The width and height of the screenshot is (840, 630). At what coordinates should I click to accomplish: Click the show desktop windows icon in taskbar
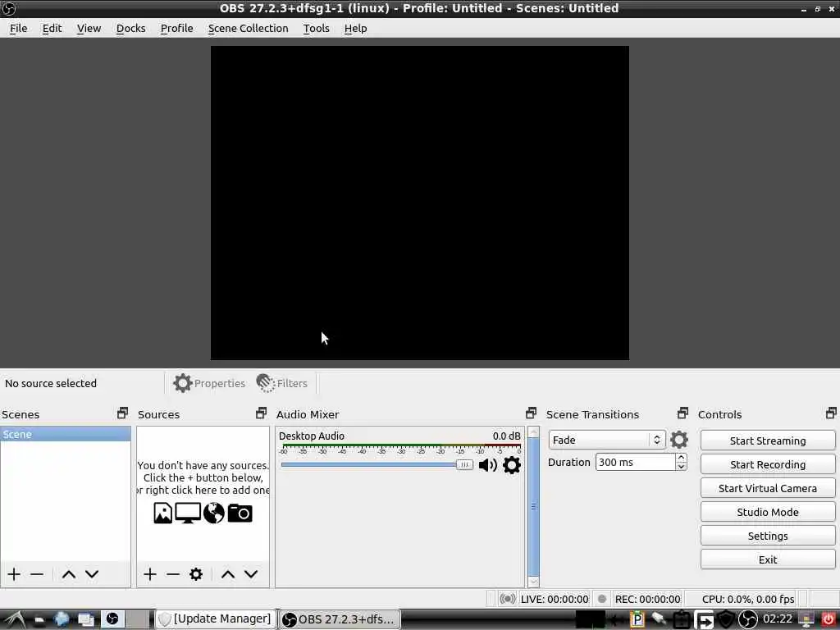coord(85,619)
